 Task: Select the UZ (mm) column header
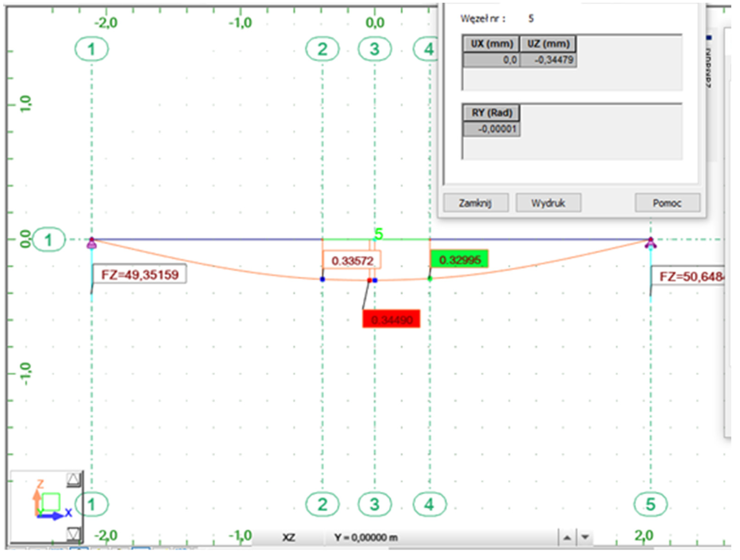(548, 44)
